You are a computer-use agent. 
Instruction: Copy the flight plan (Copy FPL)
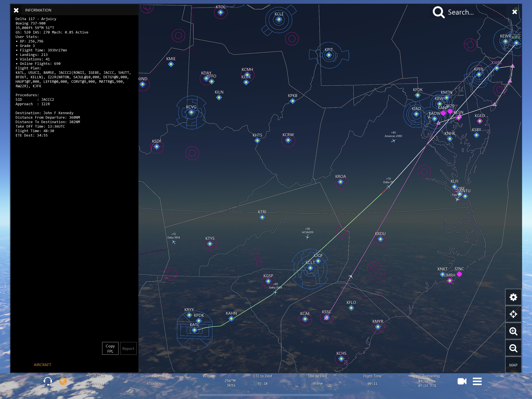pos(110,348)
